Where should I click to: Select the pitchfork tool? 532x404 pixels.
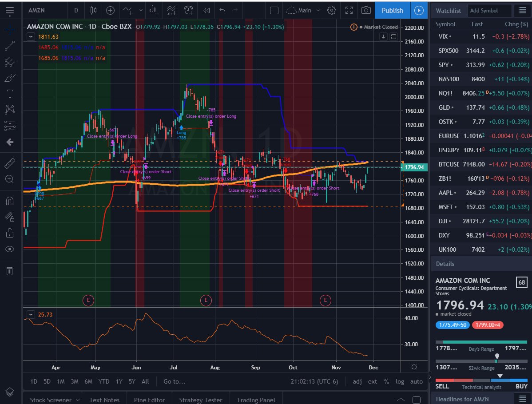pos(9,62)
